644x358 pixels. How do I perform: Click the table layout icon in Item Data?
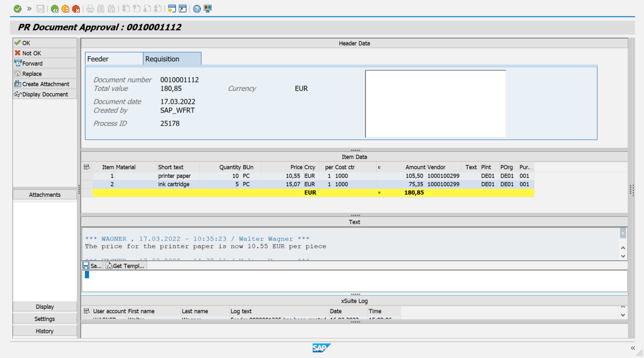(87, 166)
